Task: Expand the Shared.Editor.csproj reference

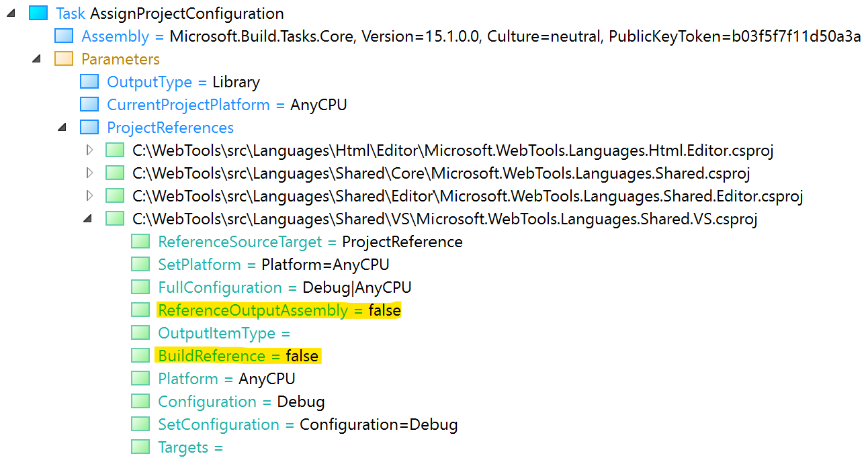Action: (x=90, y=196)
